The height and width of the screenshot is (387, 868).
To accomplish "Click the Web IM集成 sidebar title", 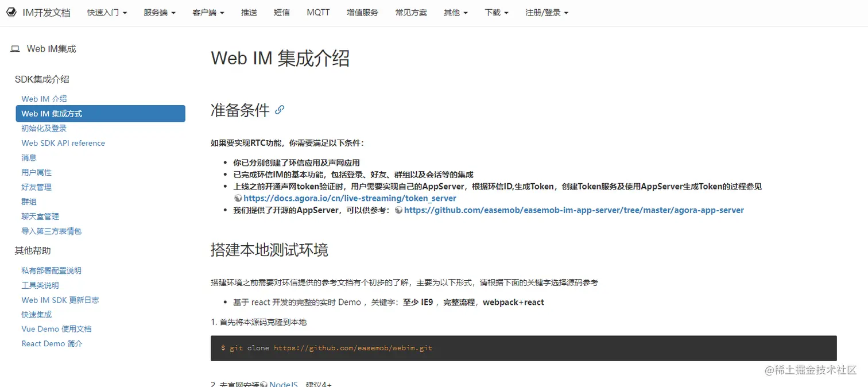I will [x=51, y=49].
